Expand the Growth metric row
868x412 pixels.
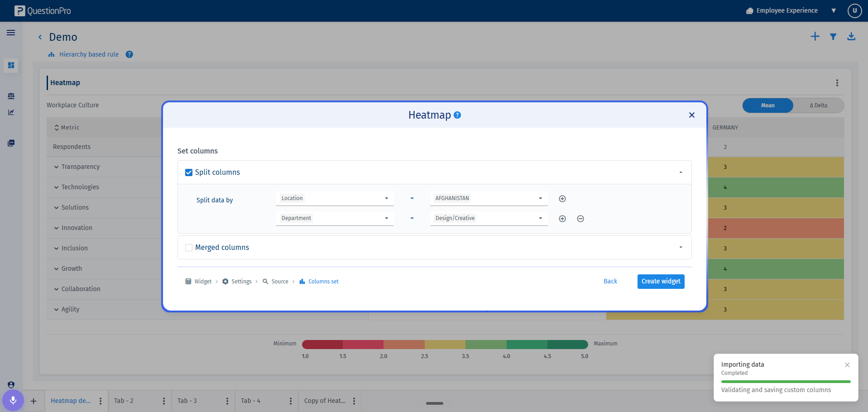56,269
